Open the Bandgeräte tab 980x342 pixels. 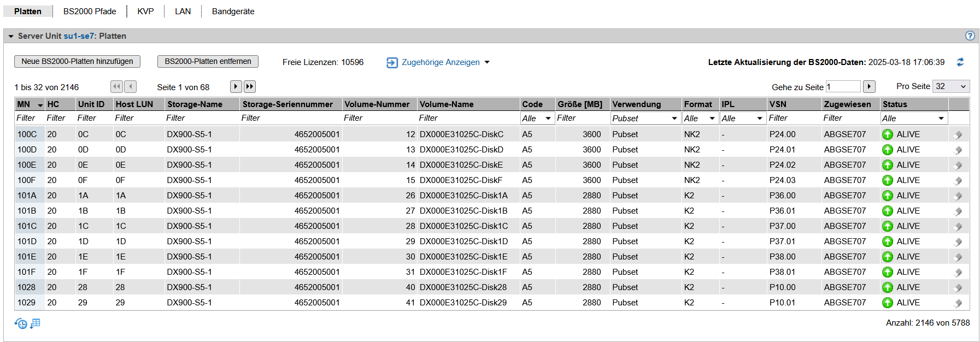coord(233,11)
